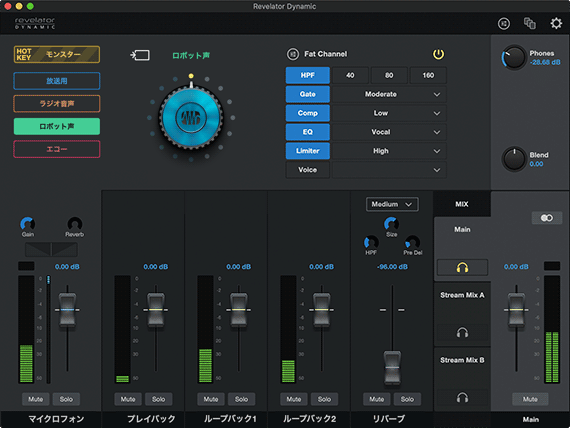Click the presets icon left of copy icon
Screen dimensions: 570x428
(504, 24)
